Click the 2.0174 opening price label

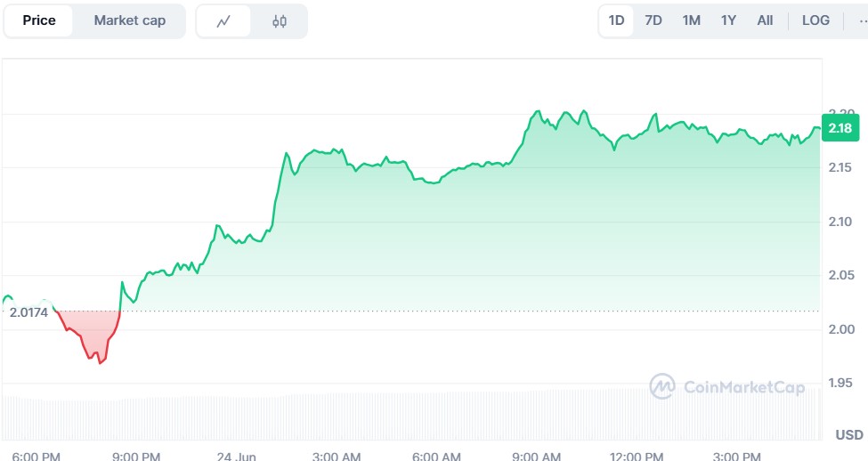[28, 311]
